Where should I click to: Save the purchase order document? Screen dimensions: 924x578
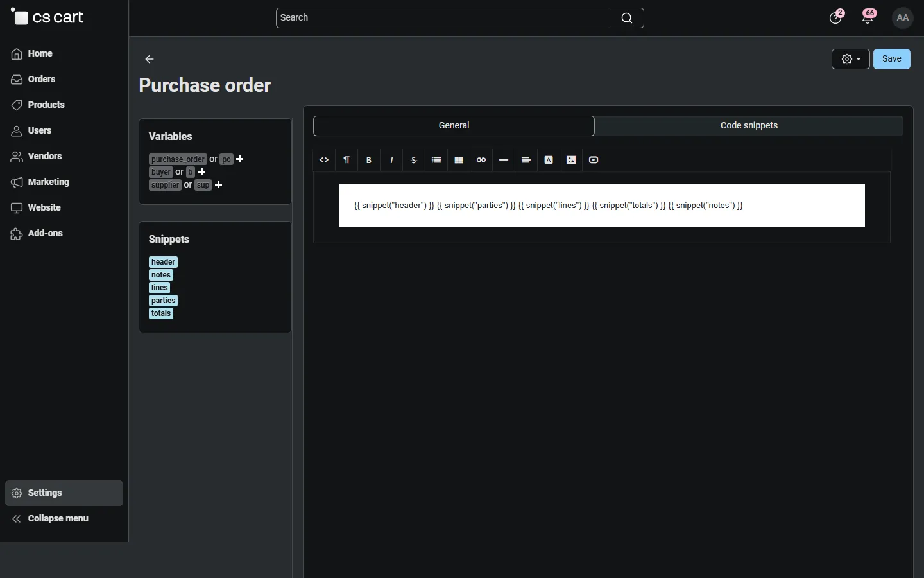892,59
